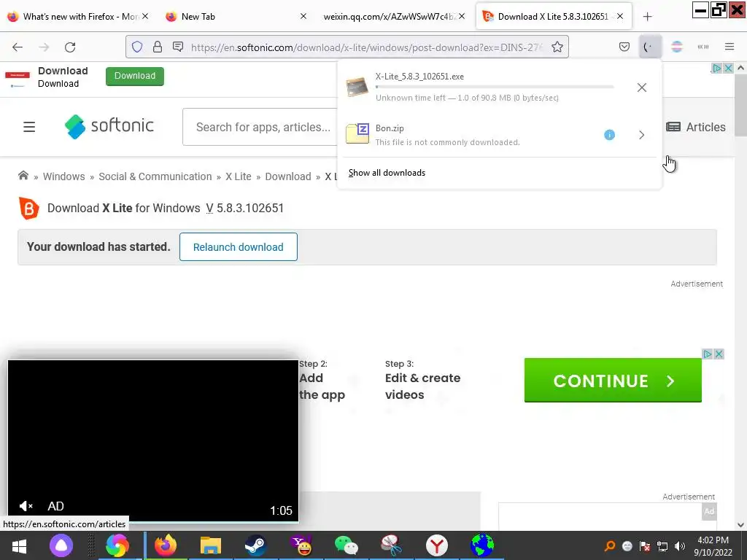Save page to Pocket
747x560 pixels.
click(624, 47)
